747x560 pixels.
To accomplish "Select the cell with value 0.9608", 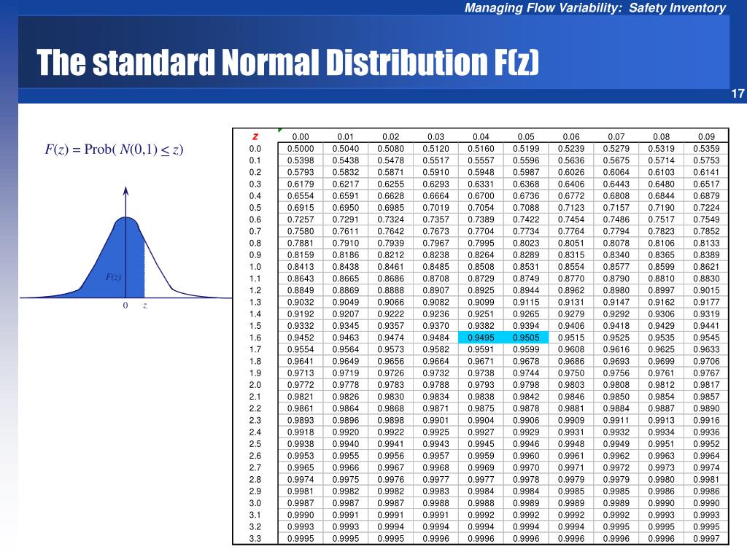I will [570, 349].
